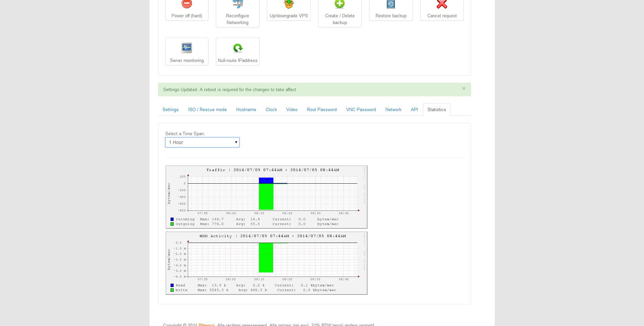Go to the Clock tab
Image resolution: width=644 pixels, height=326 pixels.
pos(271,110)
